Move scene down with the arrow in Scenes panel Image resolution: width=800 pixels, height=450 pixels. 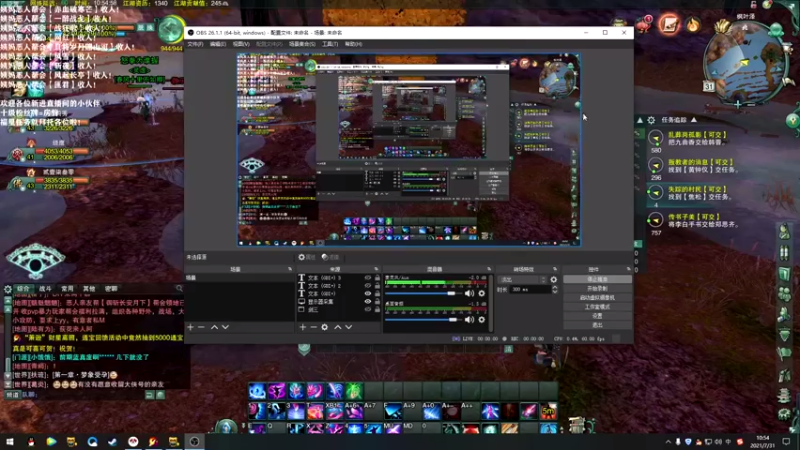(x=226, y=327)
